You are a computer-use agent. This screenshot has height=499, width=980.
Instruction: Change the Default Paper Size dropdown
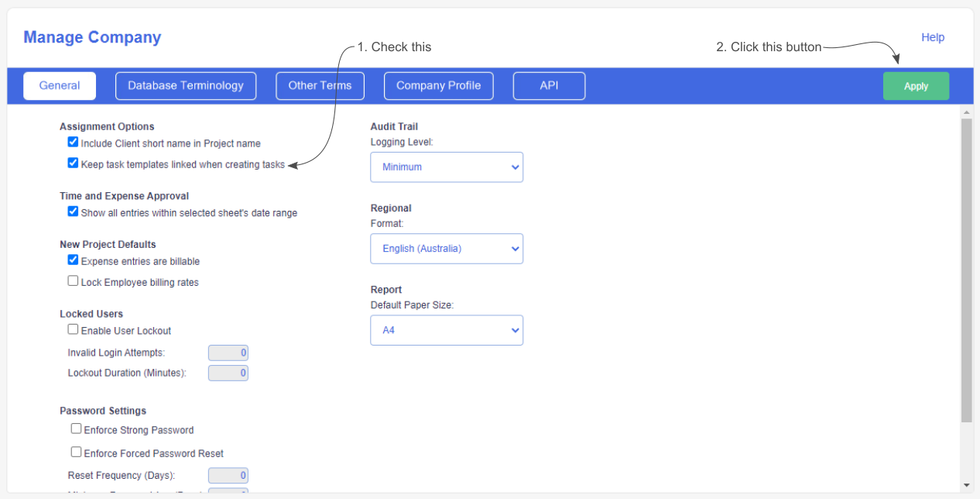(x=447, y=330)
